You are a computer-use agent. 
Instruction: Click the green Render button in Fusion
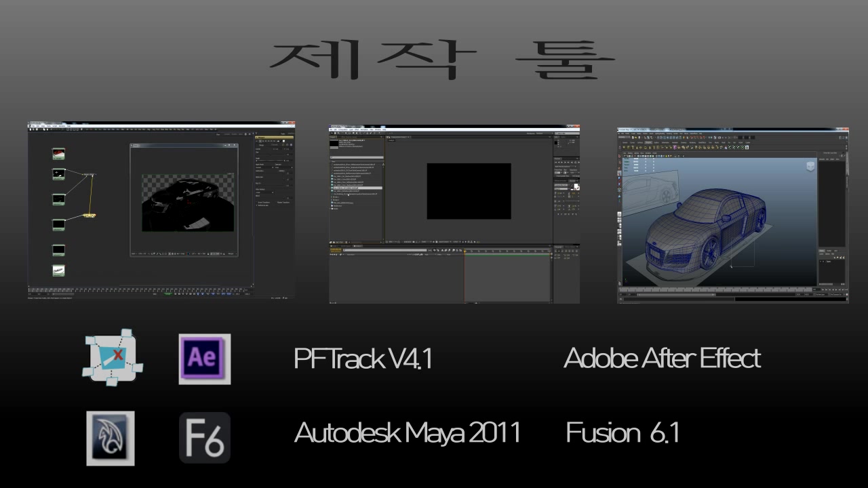[x=168, y=295]
